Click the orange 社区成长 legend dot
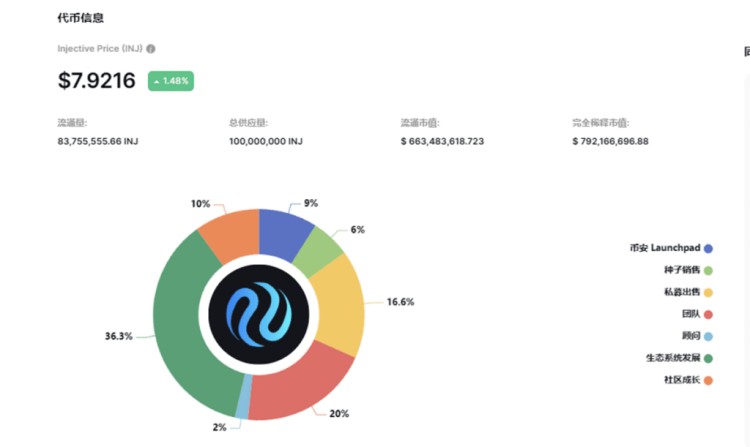750x447 pixels. click(x=708, y=381)
